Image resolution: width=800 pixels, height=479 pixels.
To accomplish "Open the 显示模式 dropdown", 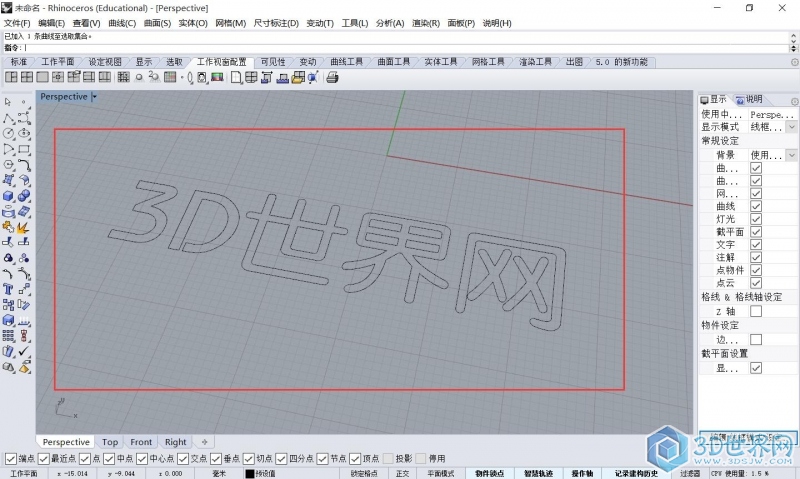I will 791,127.
